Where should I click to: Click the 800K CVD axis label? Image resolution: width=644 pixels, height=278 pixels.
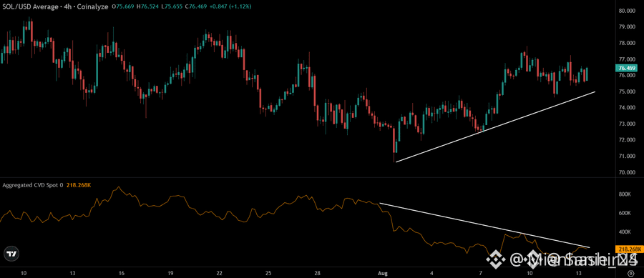pos(625,194)
